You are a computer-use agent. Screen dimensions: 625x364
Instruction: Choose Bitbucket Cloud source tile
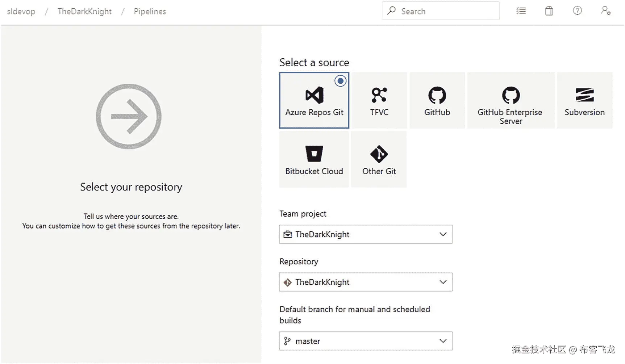[314, 154]
